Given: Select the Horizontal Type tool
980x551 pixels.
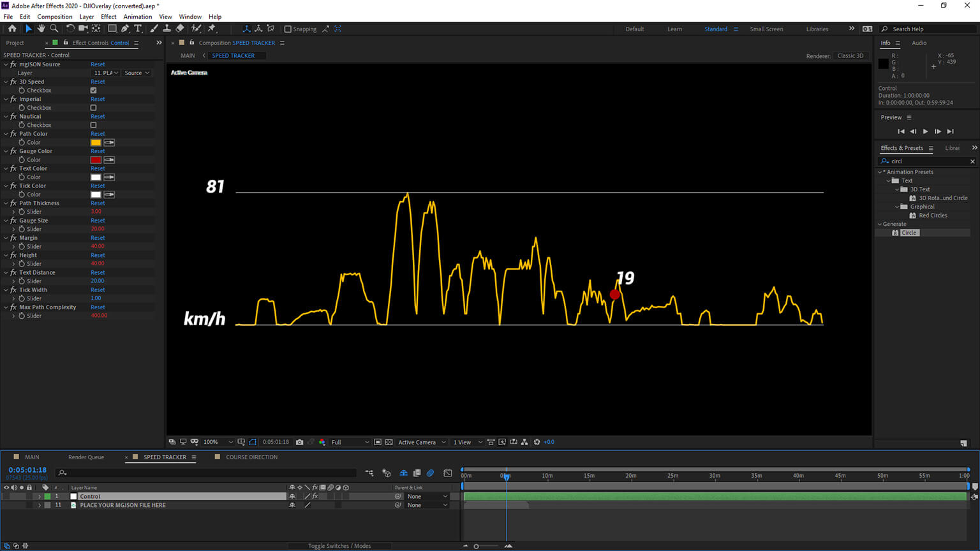Looking at the screenshot, I should tap(138, 29).
